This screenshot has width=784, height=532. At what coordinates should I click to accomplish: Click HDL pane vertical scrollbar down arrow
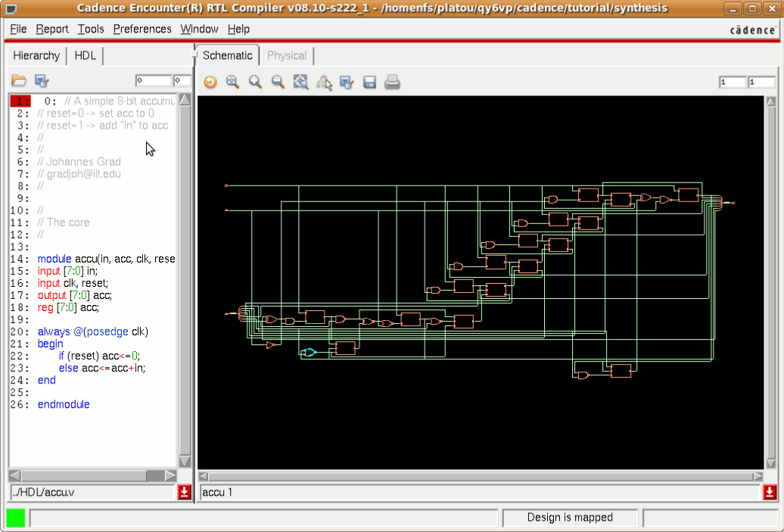[x=185, y=461]
